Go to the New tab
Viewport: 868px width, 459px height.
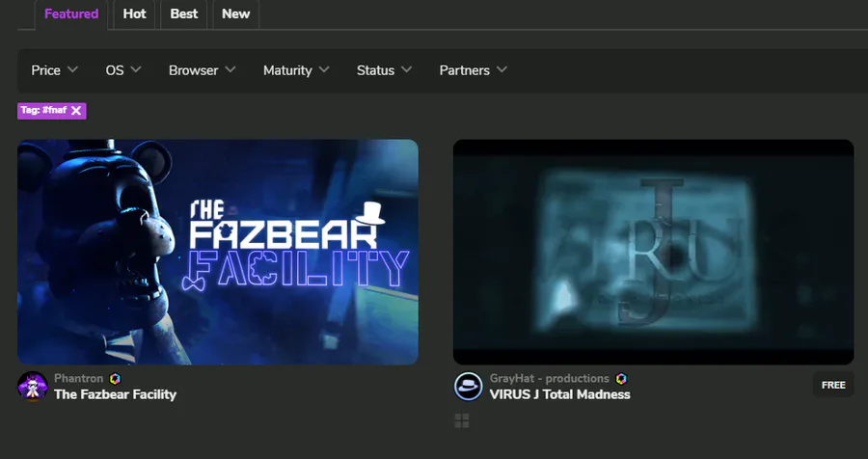(x=236, y=14)
